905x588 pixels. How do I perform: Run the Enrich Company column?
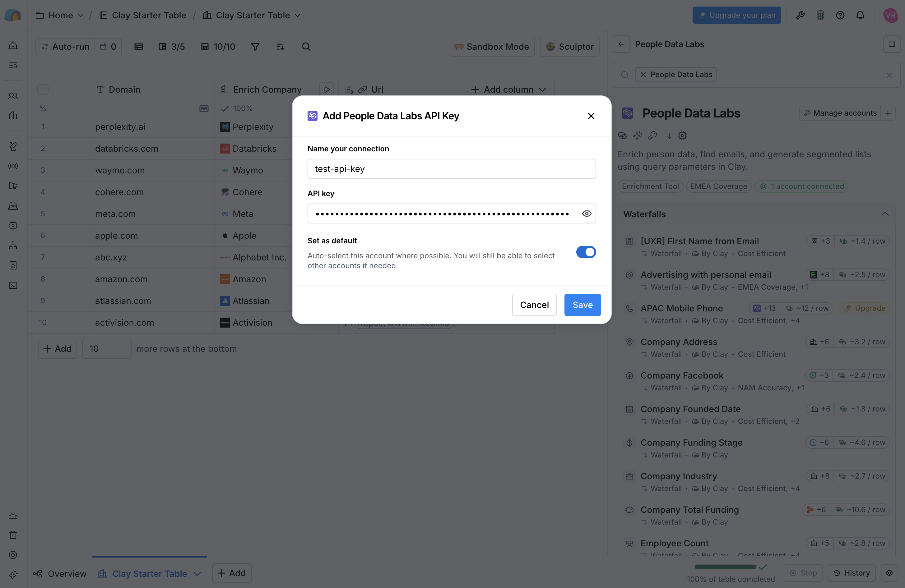point(327,89)
